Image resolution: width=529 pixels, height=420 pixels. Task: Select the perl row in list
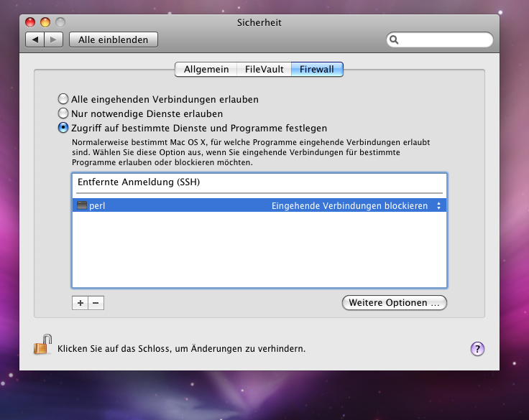tap(259, 205)
